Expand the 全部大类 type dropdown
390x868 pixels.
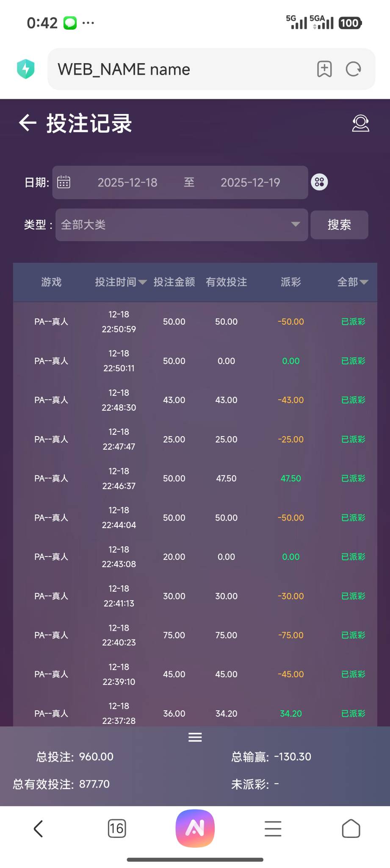[x=181, y=225]
